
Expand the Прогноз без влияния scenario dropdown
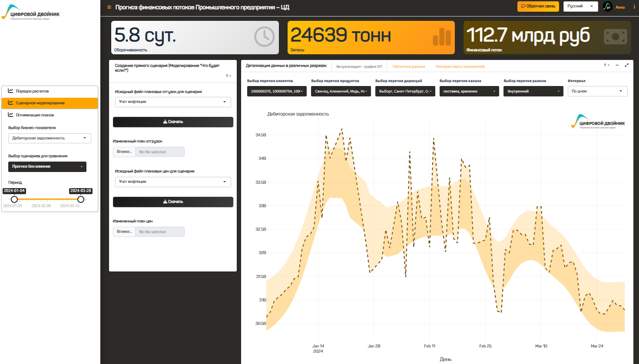tap(47, 167)
